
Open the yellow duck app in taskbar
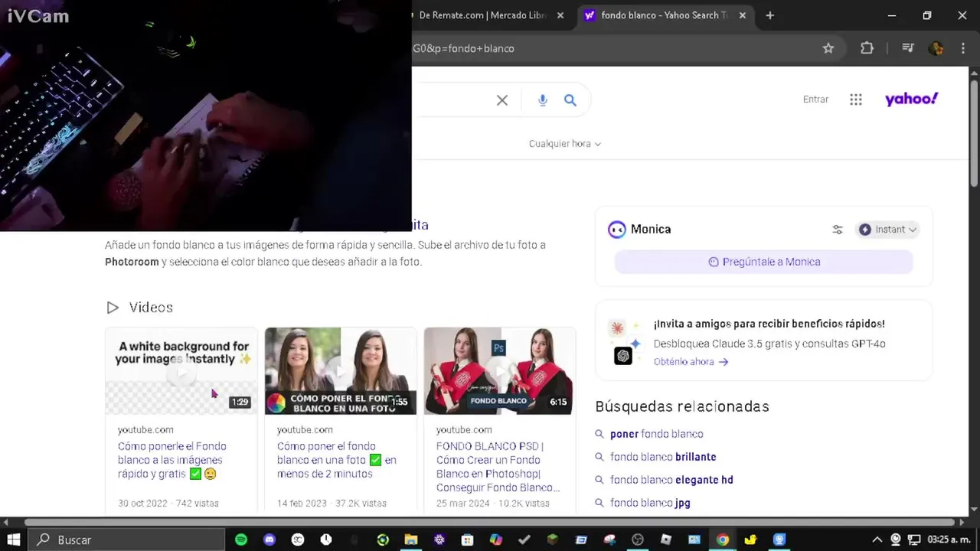(x=751, y=540)
